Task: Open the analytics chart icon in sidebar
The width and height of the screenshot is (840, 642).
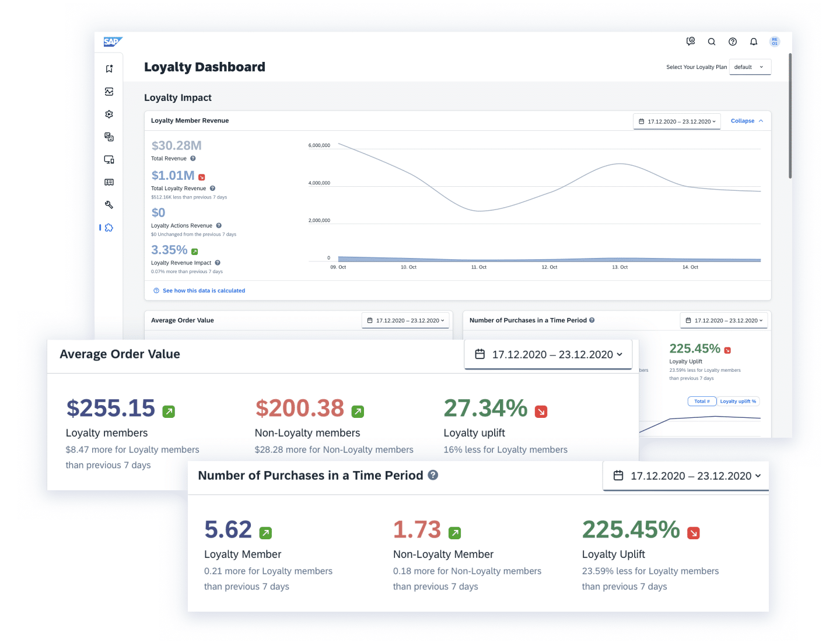Action: (x=109, y=92)
